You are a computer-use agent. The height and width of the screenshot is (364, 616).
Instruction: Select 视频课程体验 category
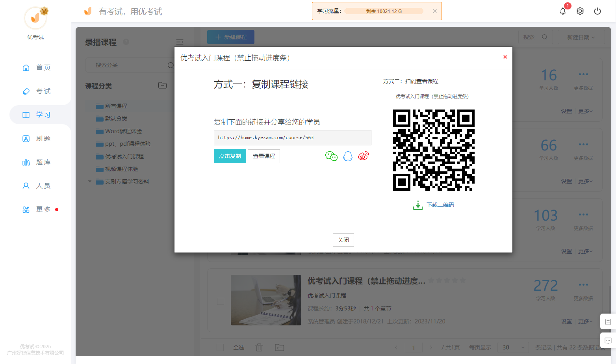[x=122, y=169]
